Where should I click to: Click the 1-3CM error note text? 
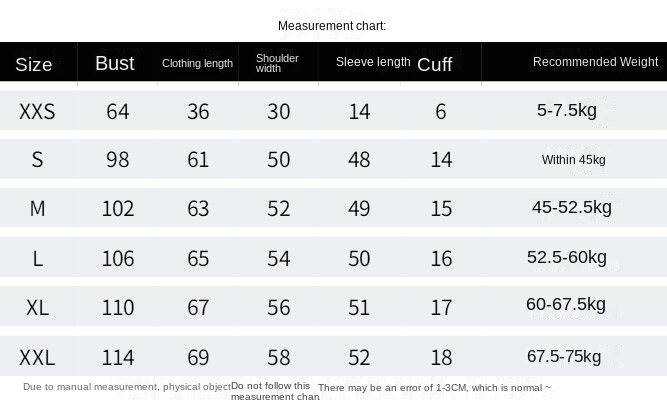tap(434, 387)
